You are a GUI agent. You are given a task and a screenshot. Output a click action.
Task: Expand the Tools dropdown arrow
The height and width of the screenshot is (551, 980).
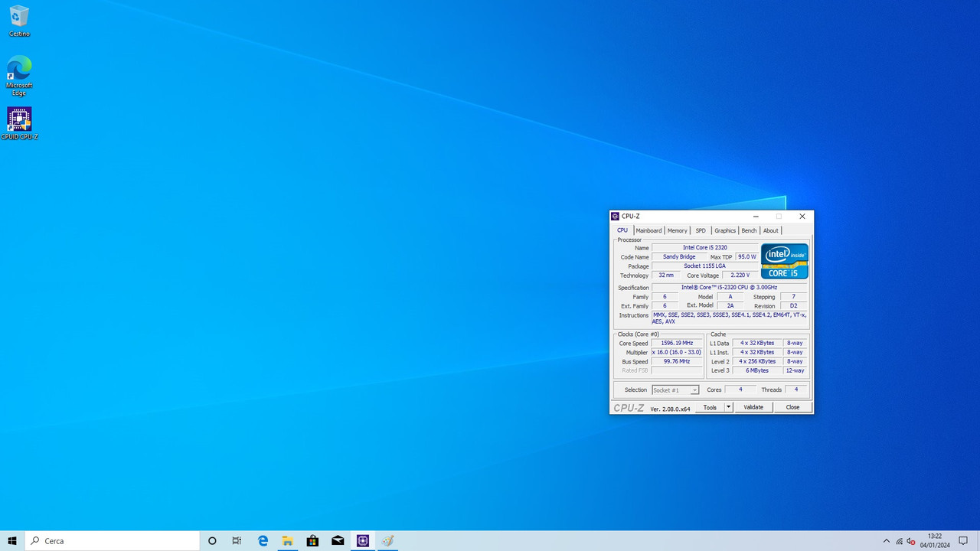click(729, 407)
